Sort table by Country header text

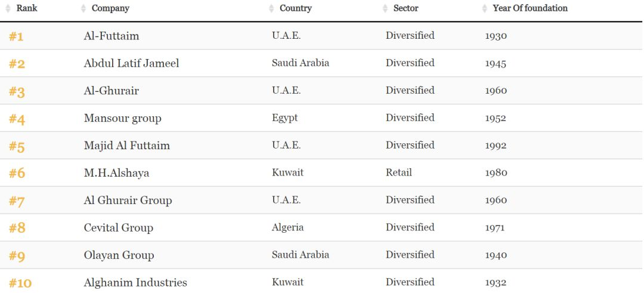tap(296, 8)
